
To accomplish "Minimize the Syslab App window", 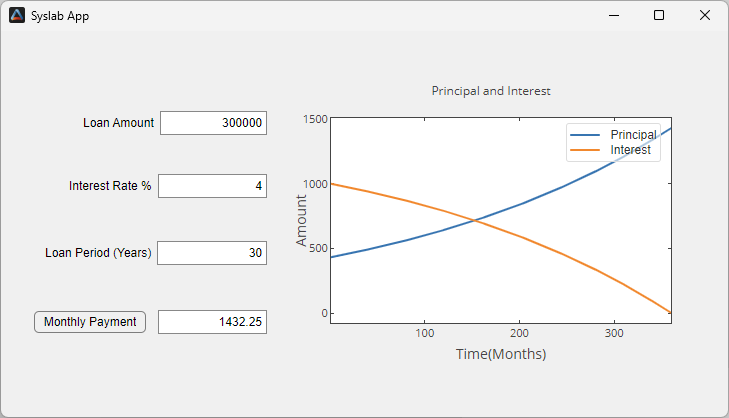I will (613, 15).
